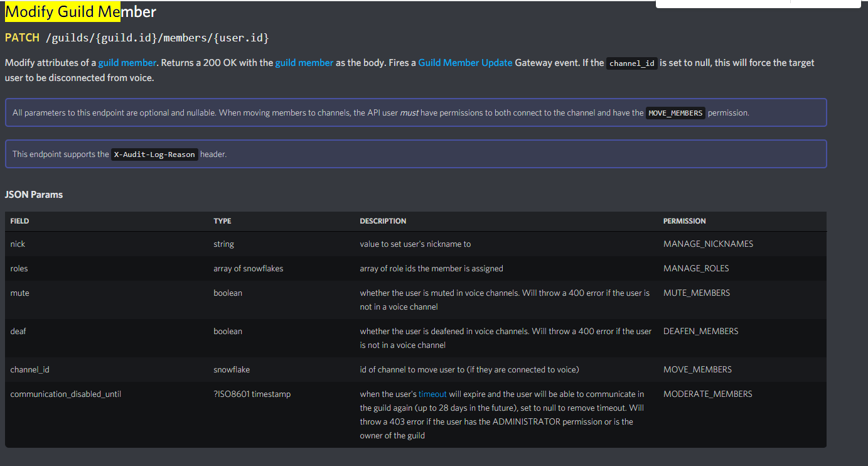Click the JSON Params heading
Image resolution: width=868 pixels, height=466 pixels.
(34, 195)
